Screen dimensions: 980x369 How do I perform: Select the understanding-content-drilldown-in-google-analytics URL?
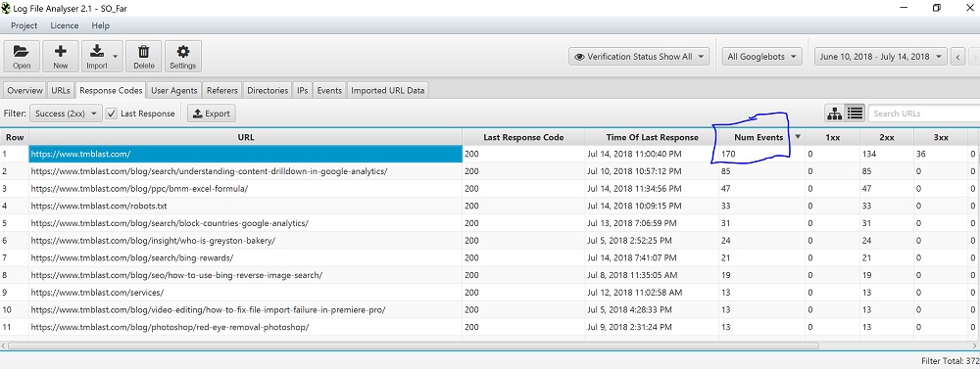coord(246,171)
